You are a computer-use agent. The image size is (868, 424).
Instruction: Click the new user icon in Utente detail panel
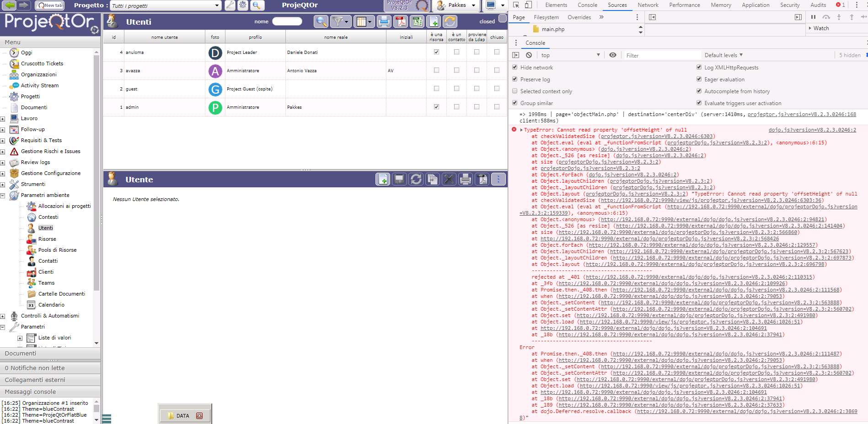[383, 180]
